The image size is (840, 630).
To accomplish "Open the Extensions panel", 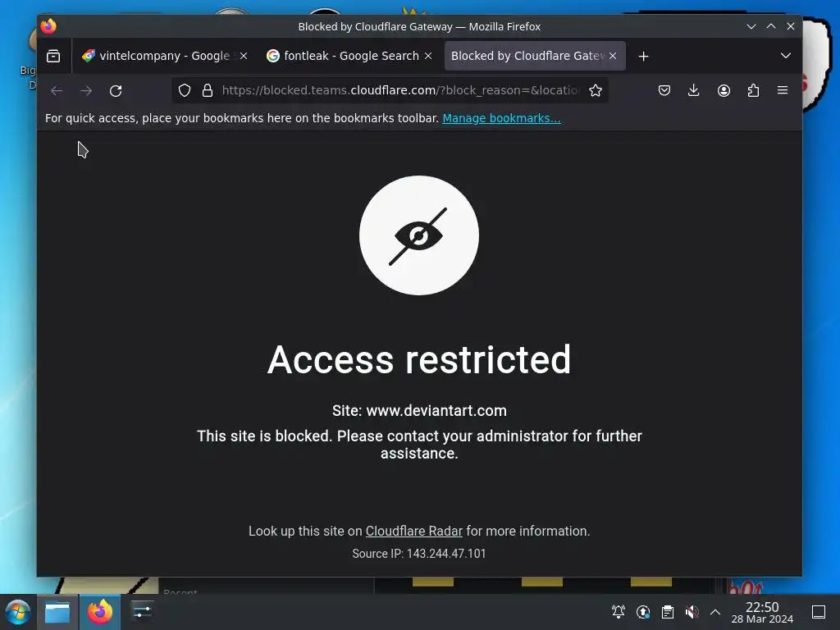I will (x=753, y=90).
